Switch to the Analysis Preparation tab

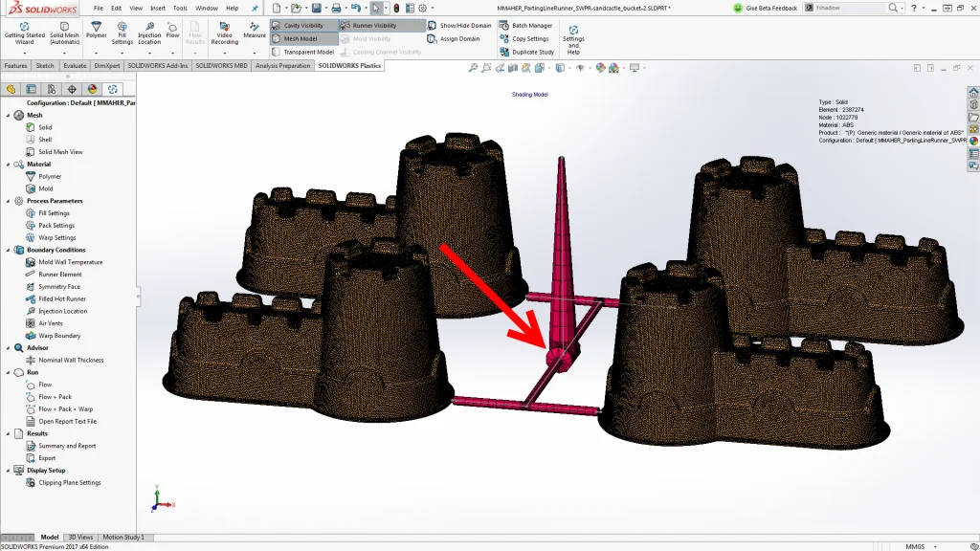point(282,66)
